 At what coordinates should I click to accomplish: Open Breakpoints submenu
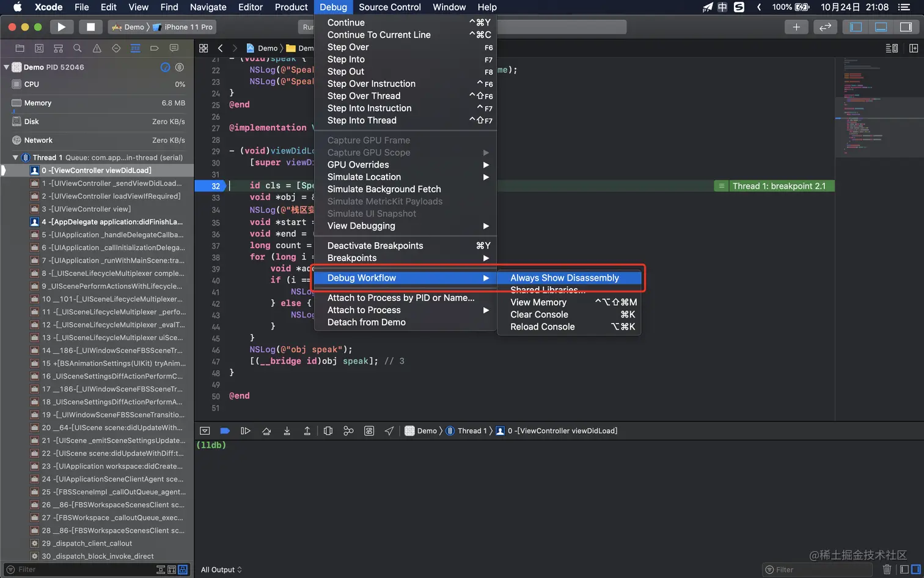coord(405,258)
